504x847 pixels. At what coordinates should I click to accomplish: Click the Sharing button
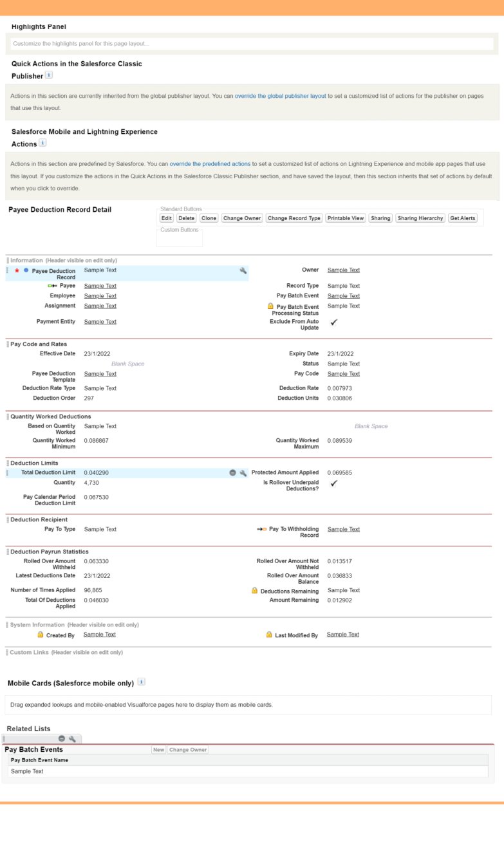coord(381,218)
